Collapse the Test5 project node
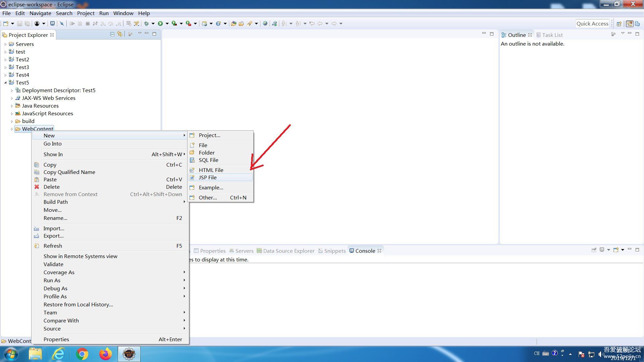 [x=5, y=83]
